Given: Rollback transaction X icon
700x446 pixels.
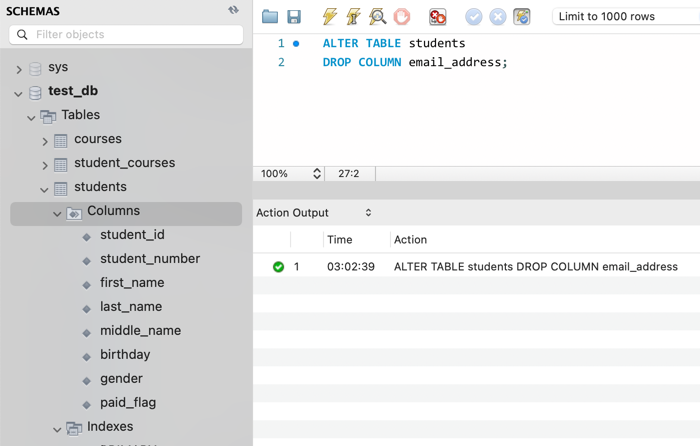Looking at the screenshot, I should click(498, 16).
